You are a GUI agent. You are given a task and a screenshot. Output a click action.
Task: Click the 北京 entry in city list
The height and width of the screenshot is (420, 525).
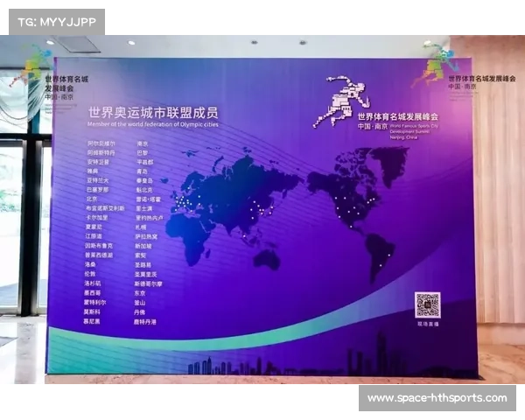pyautogui.click(x=91, y=198)
